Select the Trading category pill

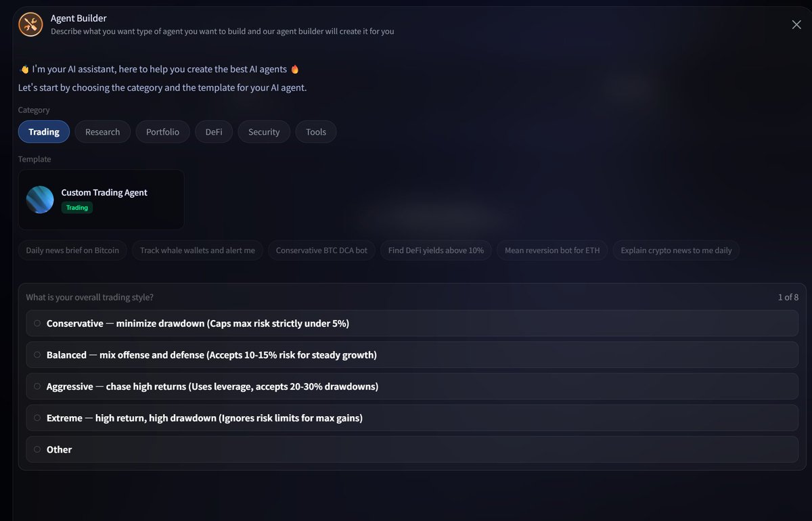tap(44, 132)
